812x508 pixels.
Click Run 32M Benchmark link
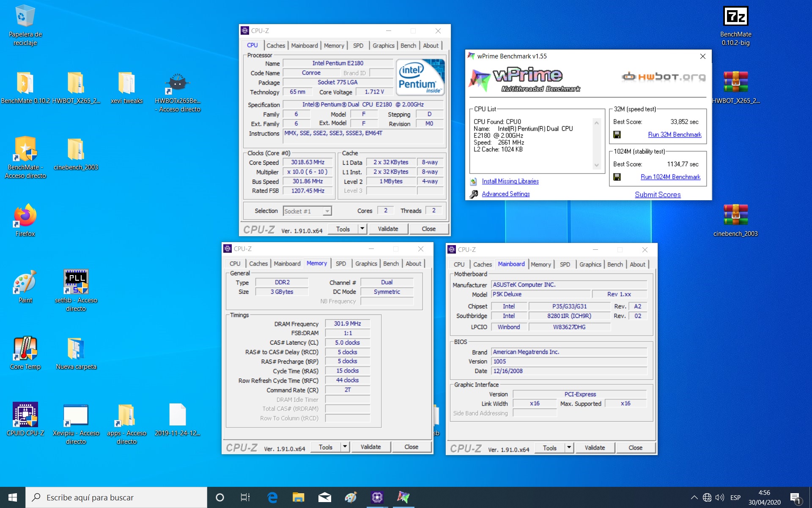[x=675, y=135]
